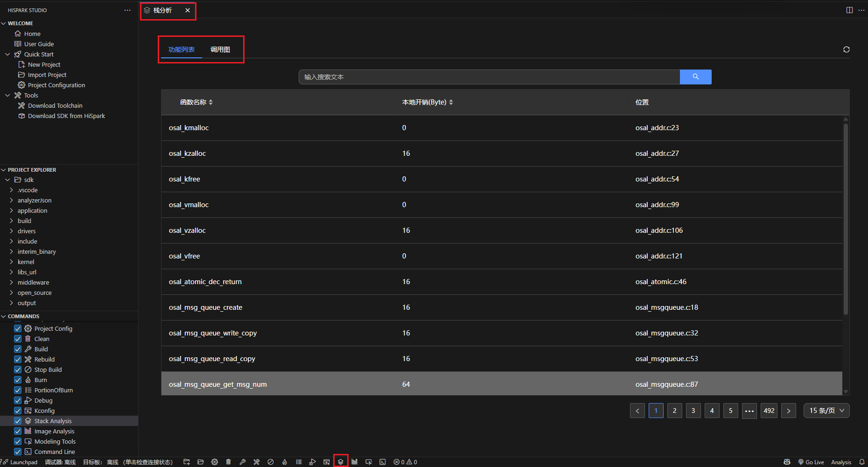Open the 15 条/页 page size dropdown

826,411
